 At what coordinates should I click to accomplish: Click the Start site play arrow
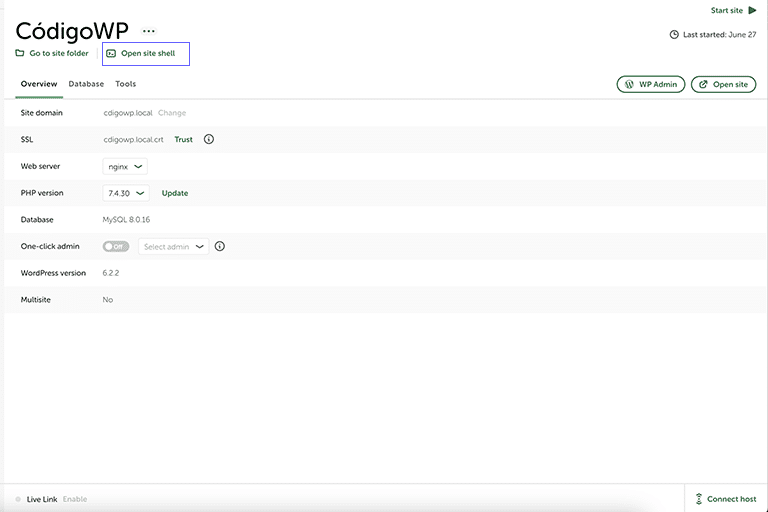752,10
